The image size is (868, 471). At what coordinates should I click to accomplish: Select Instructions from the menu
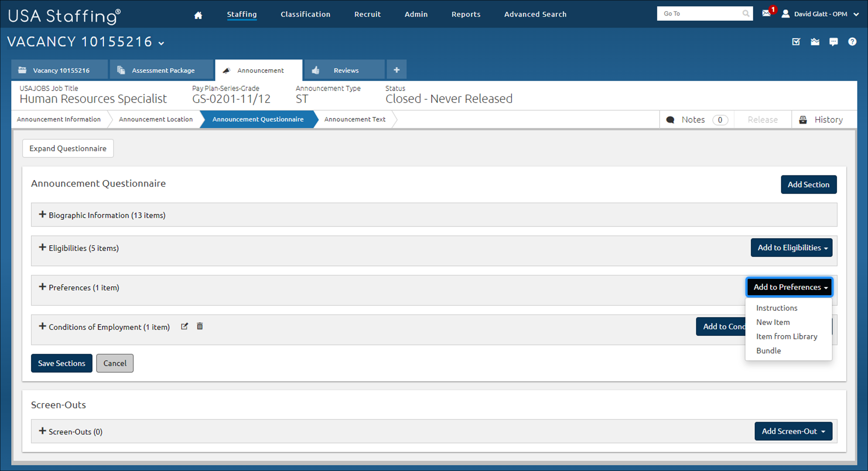[x=776, y=308]
